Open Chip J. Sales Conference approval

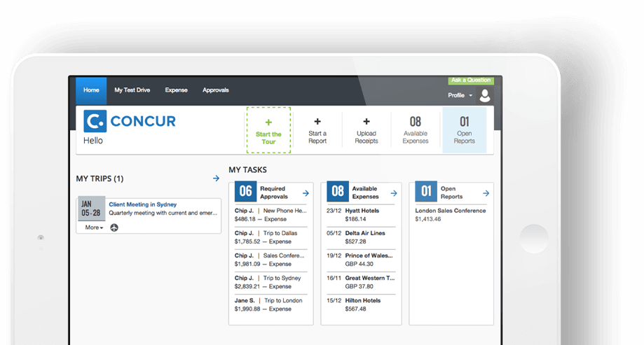click(x=271, y=260)
